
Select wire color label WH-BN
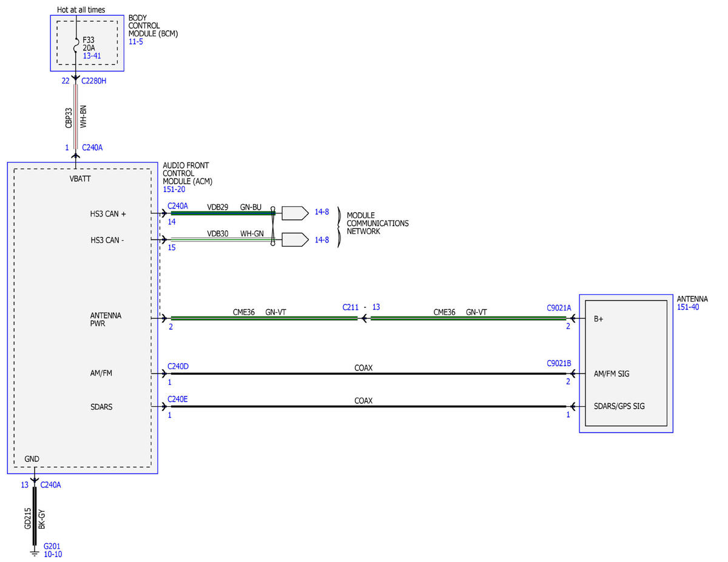tap(84, 116)
